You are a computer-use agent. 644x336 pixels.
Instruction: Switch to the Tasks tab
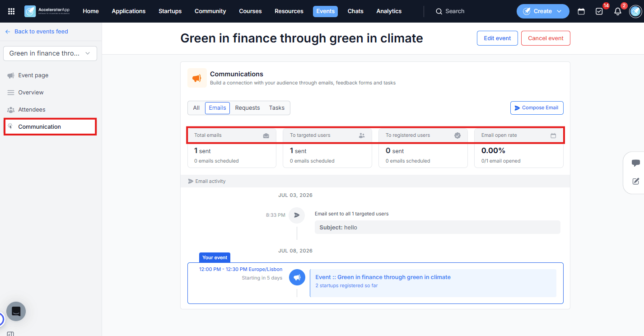(x=277, y=108)
